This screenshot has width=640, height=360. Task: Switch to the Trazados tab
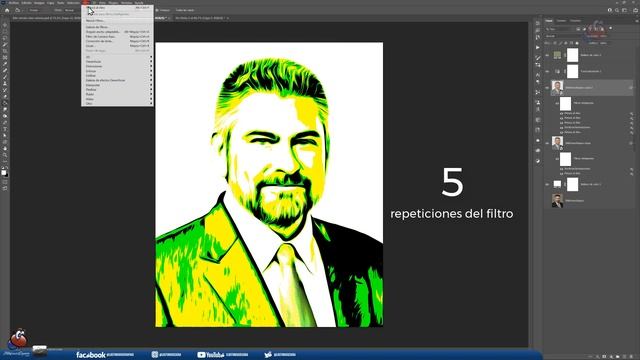(x=576, y=21)
